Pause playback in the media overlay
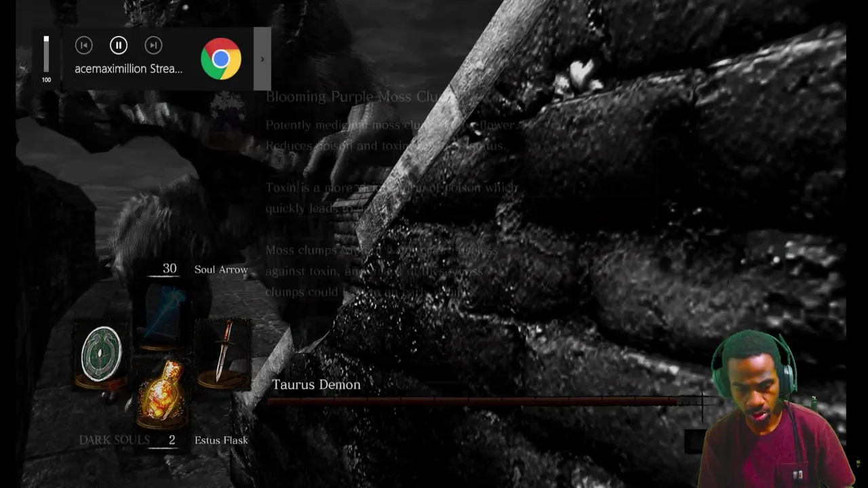The height and width of the screenshot is (488, 868). click(x=118, y=45)
